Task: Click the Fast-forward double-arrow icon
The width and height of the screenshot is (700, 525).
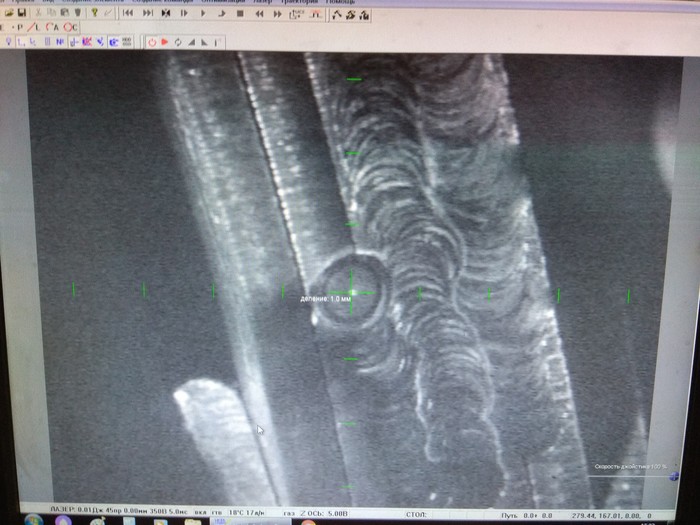Action: tap(277, 14)
